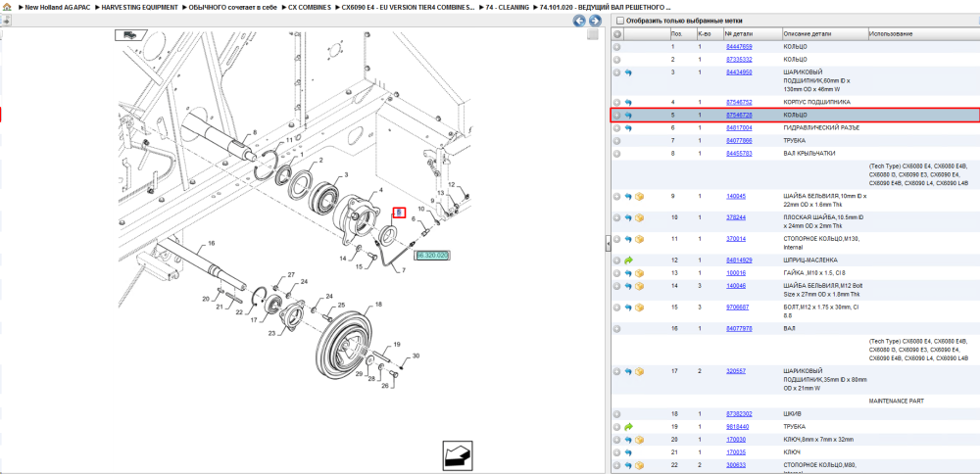Viewport: 980px width, 474px height.
Task: Open the New Holland AG APAC breadcrumb
Action: pos(58,8)
